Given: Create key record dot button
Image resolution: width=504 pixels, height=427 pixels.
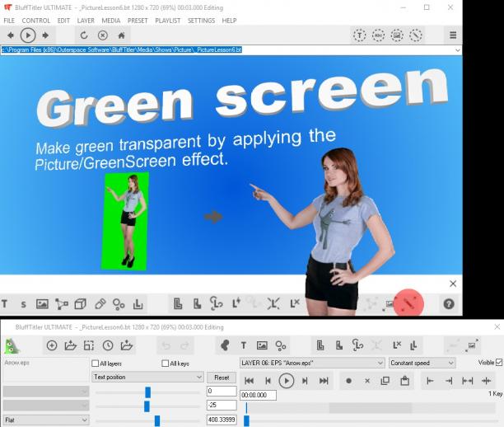Looking at the screenshot, I should click(x=348, y=381).
